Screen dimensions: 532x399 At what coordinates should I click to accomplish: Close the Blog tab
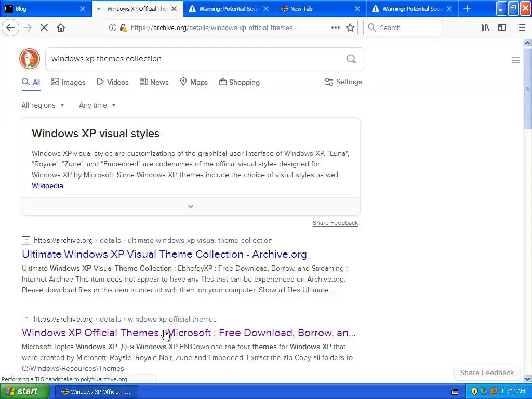[x=83, y=9]
